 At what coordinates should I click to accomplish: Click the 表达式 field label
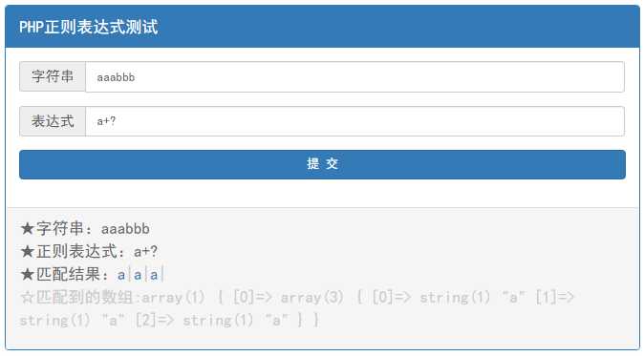click(53, 121)
